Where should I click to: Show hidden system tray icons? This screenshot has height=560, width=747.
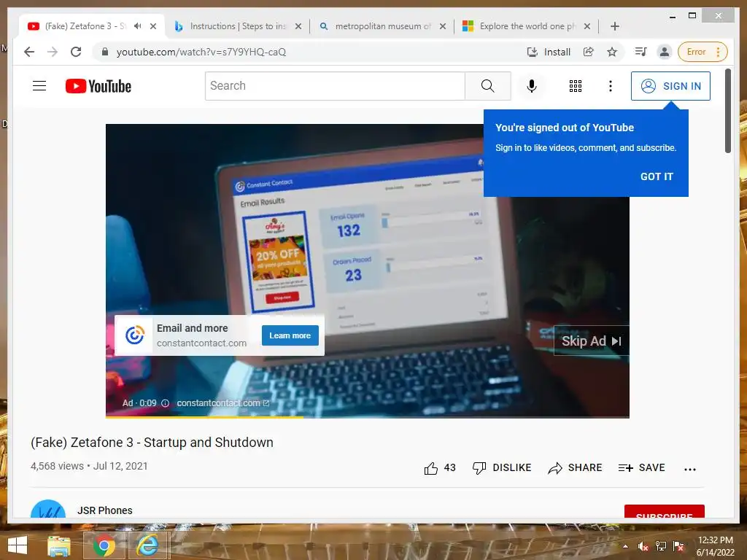pos(625,546)
